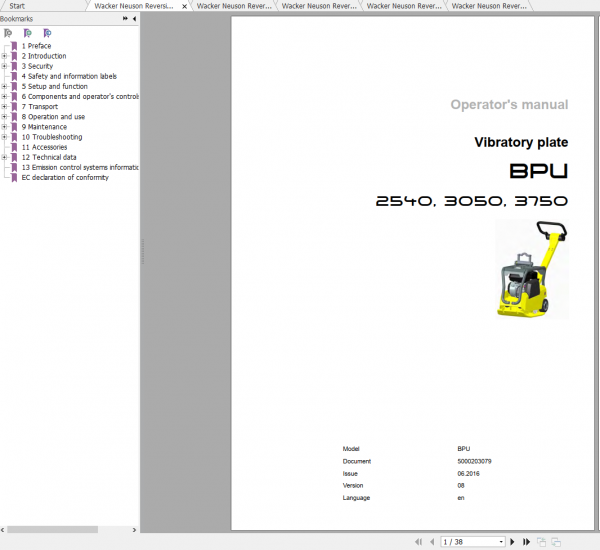Viewport: 600px width, 550px height.
Task: Click the second bookmark toolbar icon
Action: click(28, 33)
